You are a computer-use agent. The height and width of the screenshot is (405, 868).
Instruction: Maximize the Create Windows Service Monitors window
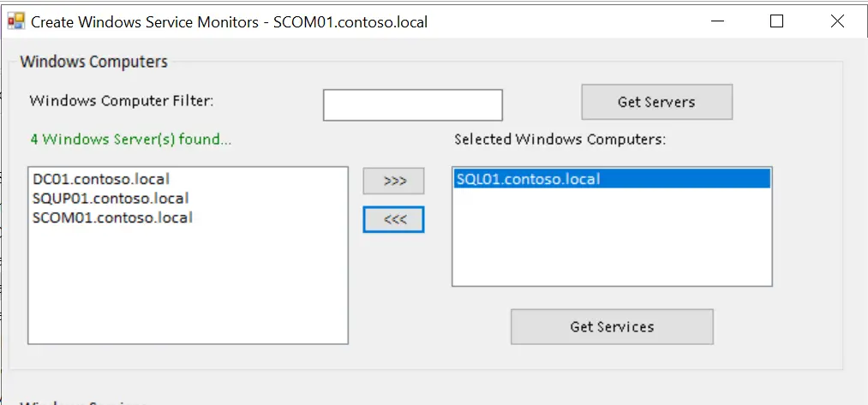click(x=776, y=21)
